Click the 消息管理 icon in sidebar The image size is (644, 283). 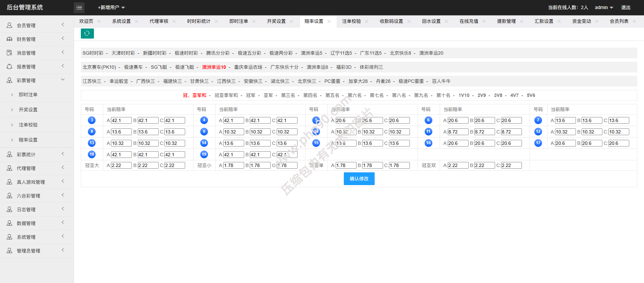(x=9, y=53)
